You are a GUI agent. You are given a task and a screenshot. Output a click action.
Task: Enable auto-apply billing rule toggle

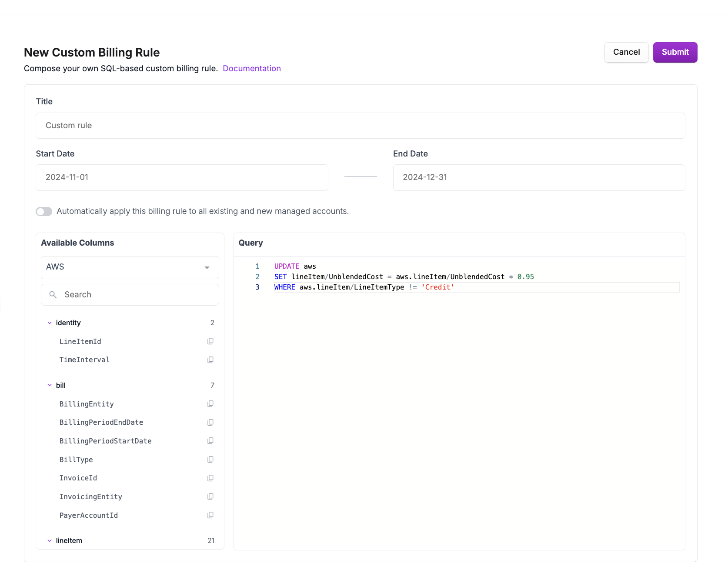tap(44, 211)
